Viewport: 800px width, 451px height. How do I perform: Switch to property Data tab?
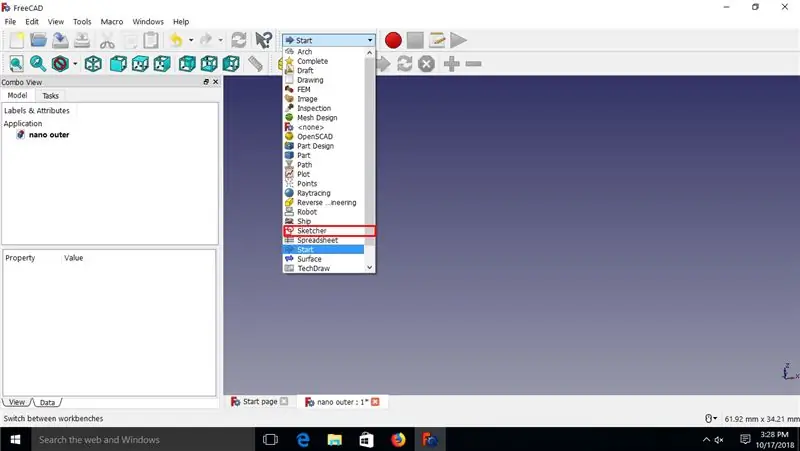(47, 402)
